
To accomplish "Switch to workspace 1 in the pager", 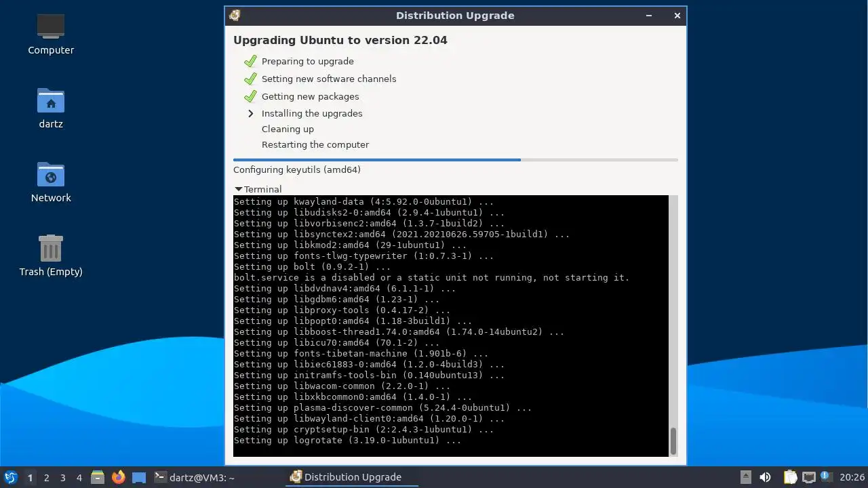I will coord(30,477).
